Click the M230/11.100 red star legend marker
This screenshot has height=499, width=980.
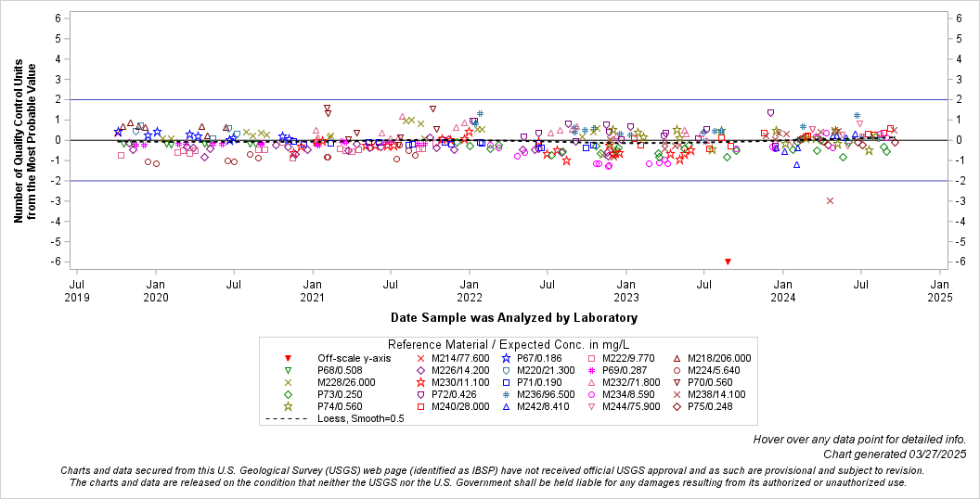tap(420, 382)
